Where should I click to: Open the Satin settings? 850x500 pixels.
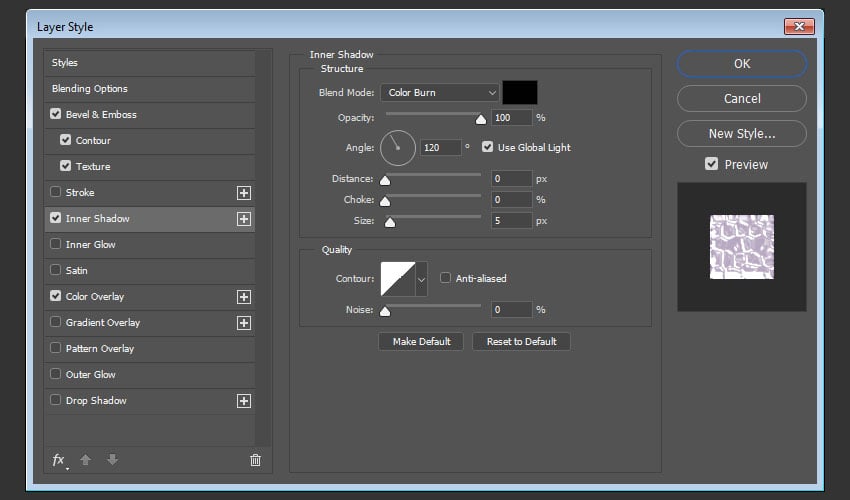(76, 271)
